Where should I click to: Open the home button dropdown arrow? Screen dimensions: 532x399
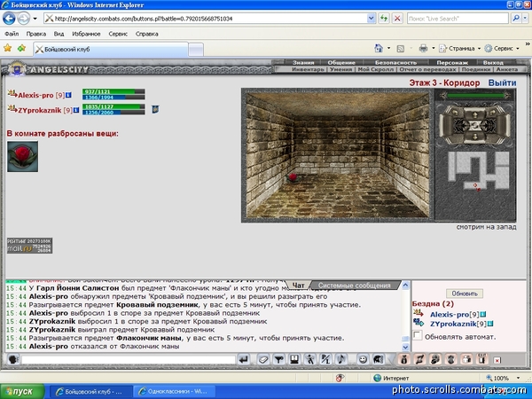tap(389, 49)
